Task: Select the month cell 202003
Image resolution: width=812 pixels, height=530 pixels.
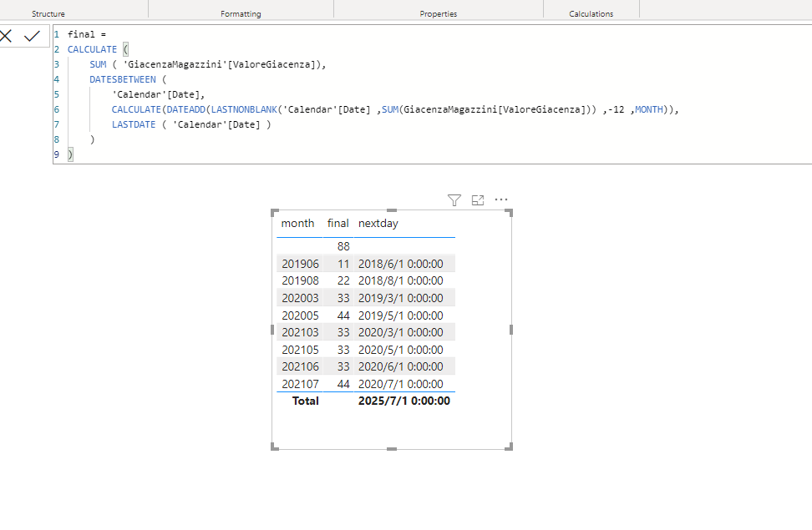Action: click(x=301, y=298)
